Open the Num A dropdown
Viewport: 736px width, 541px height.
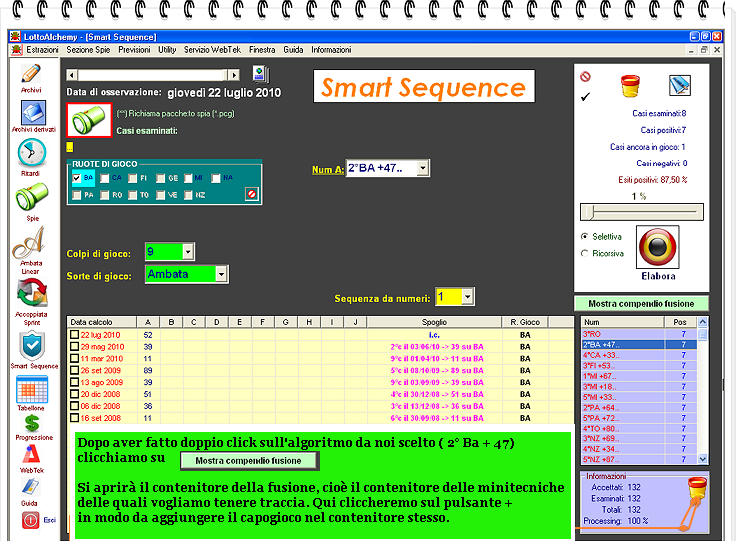422,168
